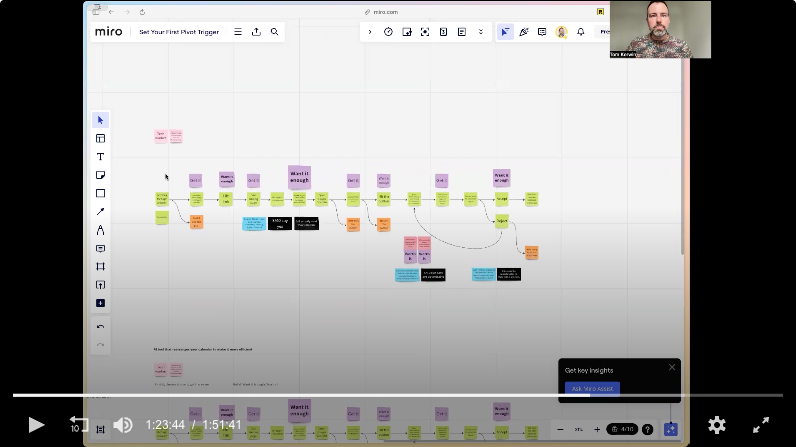796x447 pixels.
Task: Select the Frame tool
Action: (101, 266)
